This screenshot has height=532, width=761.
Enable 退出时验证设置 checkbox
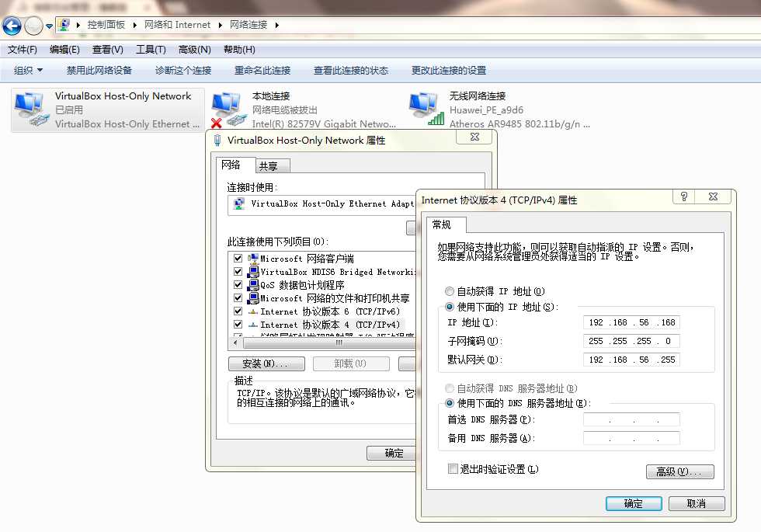pos(453,469)
